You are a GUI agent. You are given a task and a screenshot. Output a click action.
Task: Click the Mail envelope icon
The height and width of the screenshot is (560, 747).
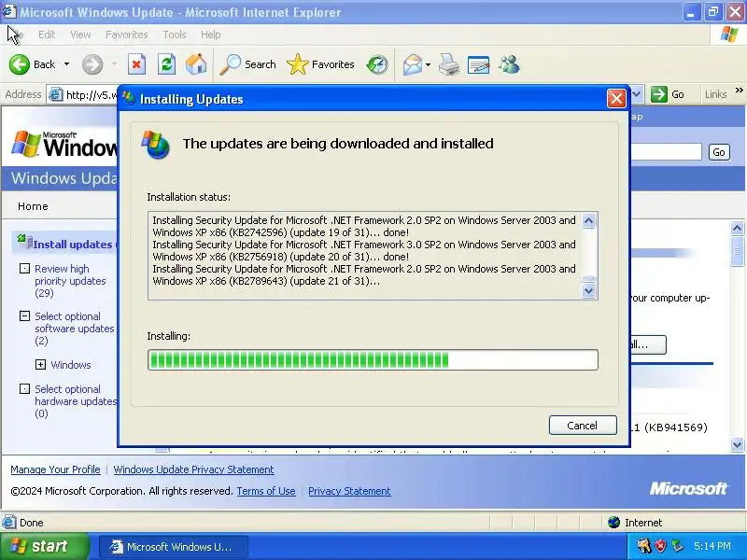coord(412,64)
